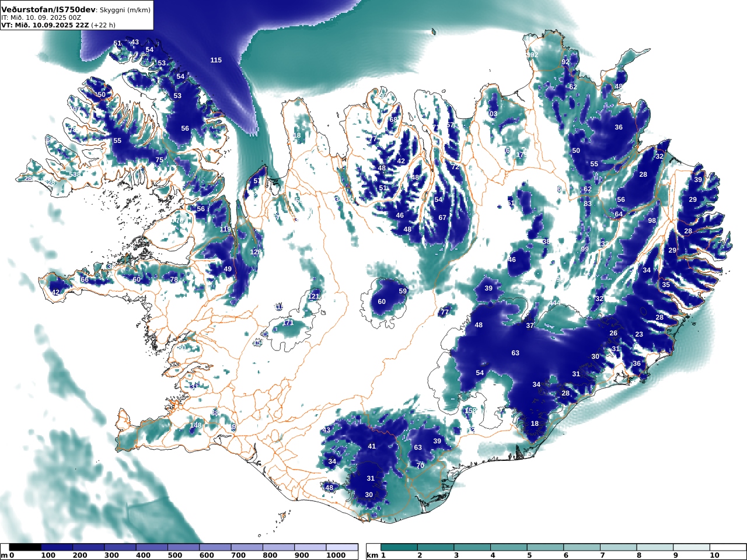Click the '121' value near the central glacier
The image size is (747, 560).
pyautogui.click(x=314, y=296)
